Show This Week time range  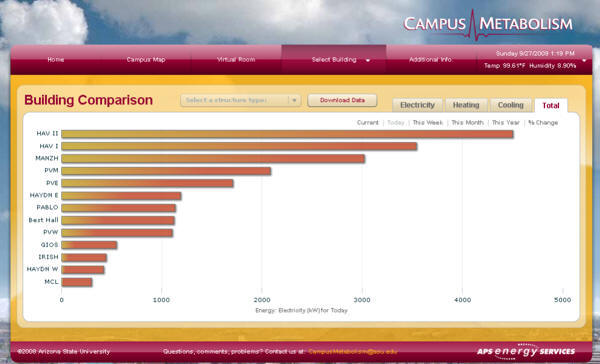427,122
